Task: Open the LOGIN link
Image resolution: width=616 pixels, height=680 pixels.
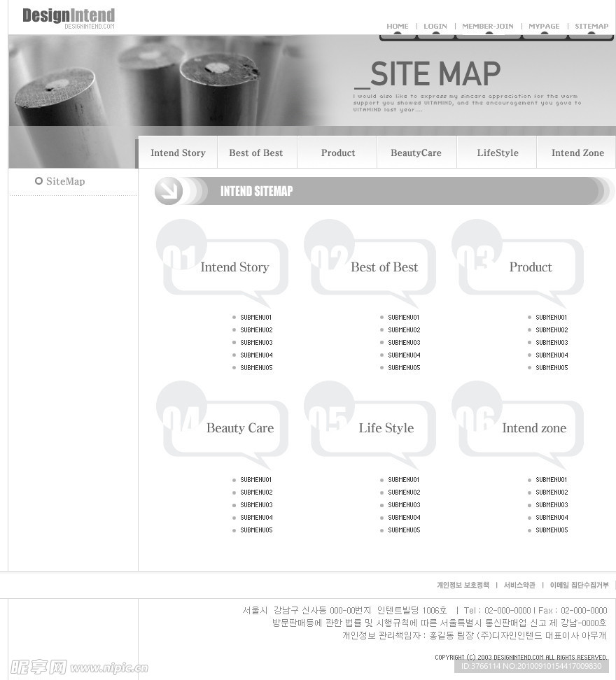Action: click(x=435, y=26)
